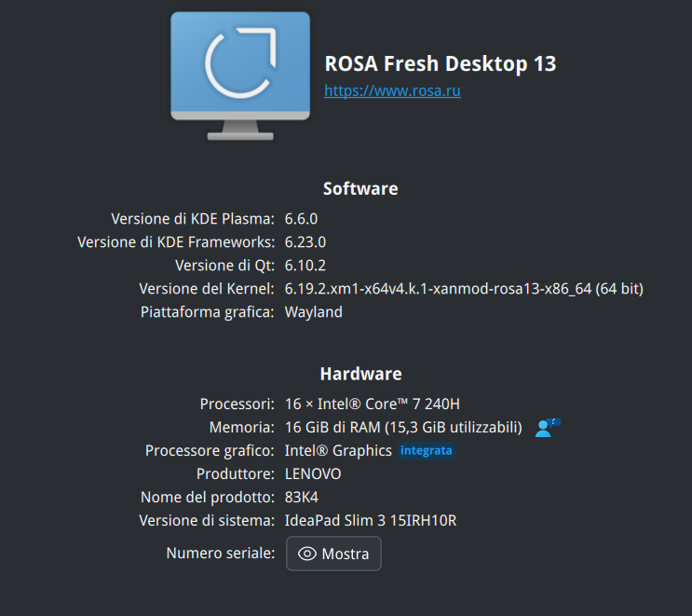The height and width of the screenshot is (616, 692).
Task: Click the KDE Plasma version value "6.6.0"
Action: click(301, 219)
